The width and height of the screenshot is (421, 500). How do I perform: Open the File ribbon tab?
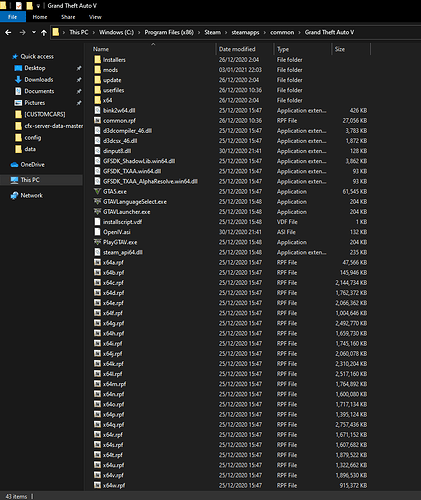point(13,17)
